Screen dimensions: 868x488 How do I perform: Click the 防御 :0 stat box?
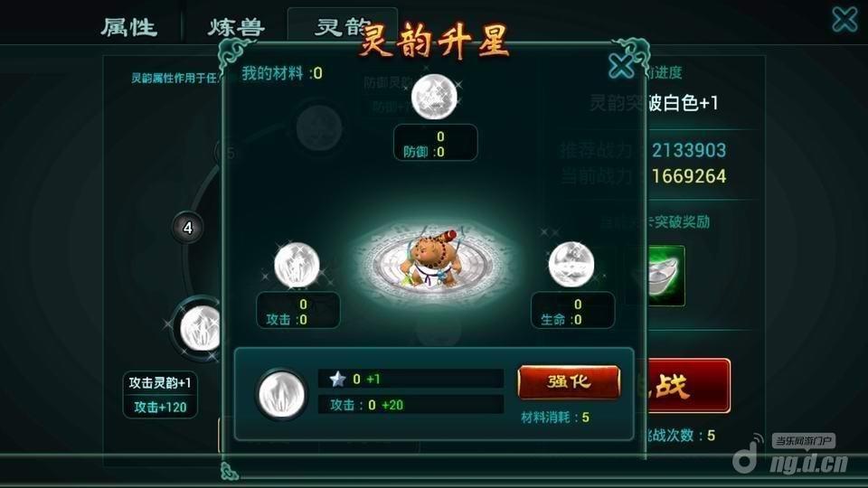click(x=435, y=144)
